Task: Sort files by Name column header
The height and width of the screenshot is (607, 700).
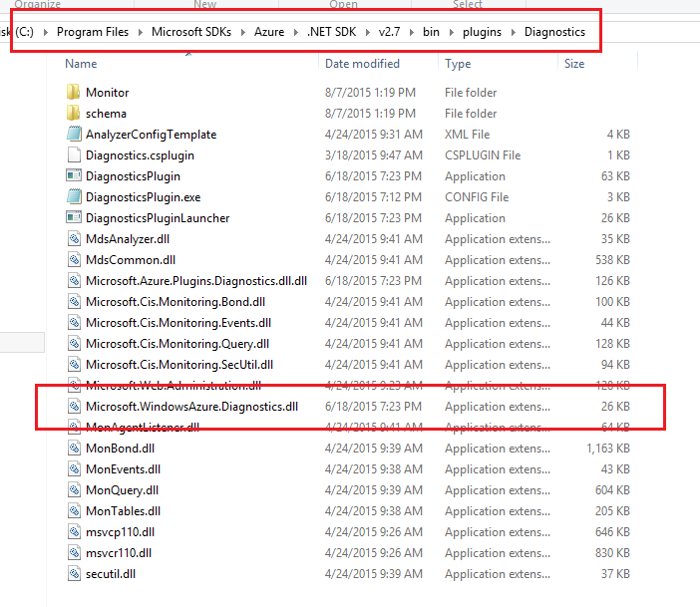Action: (x=81, y=64)
